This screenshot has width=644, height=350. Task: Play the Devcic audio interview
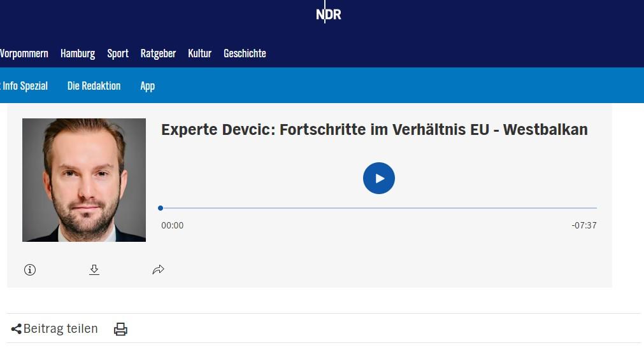pyautogui.click(x=379, y=178)
